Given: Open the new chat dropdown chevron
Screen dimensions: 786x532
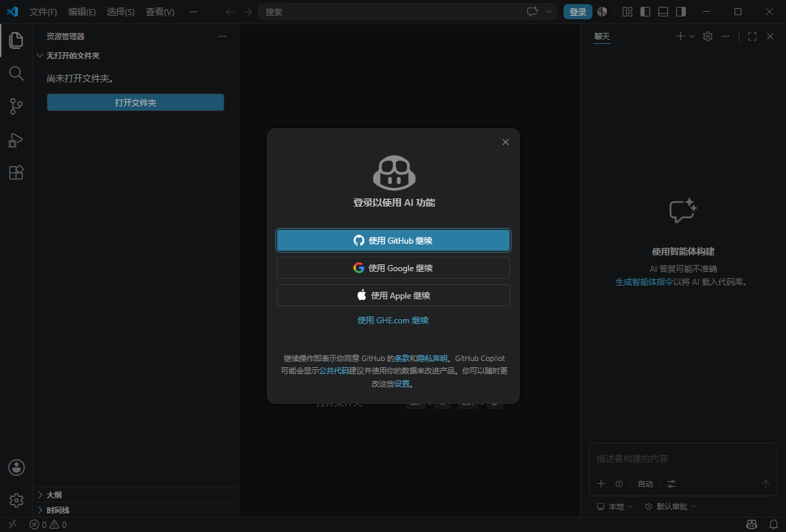Looking at the screenshot, I should 692,36.
